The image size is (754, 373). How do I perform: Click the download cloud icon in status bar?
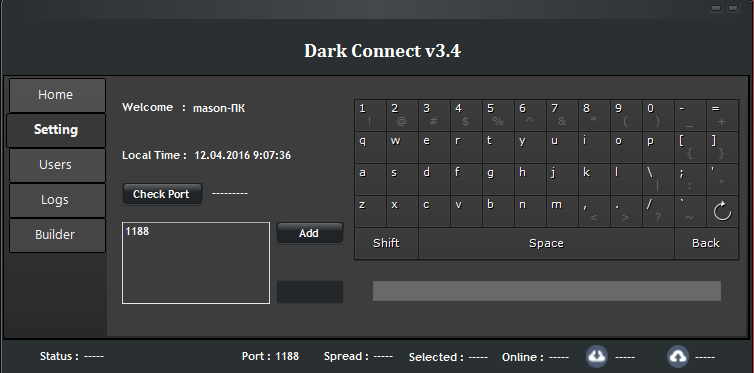point(597,357)
